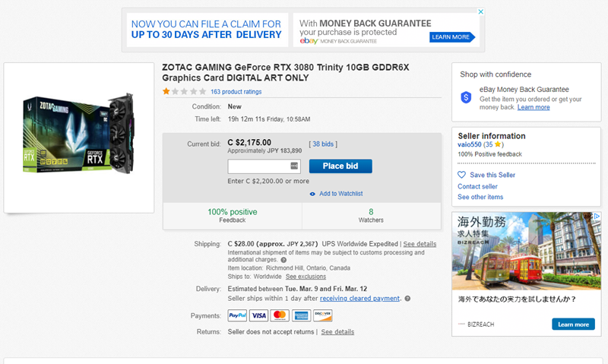Click the Place bid button

coord(340,166)
